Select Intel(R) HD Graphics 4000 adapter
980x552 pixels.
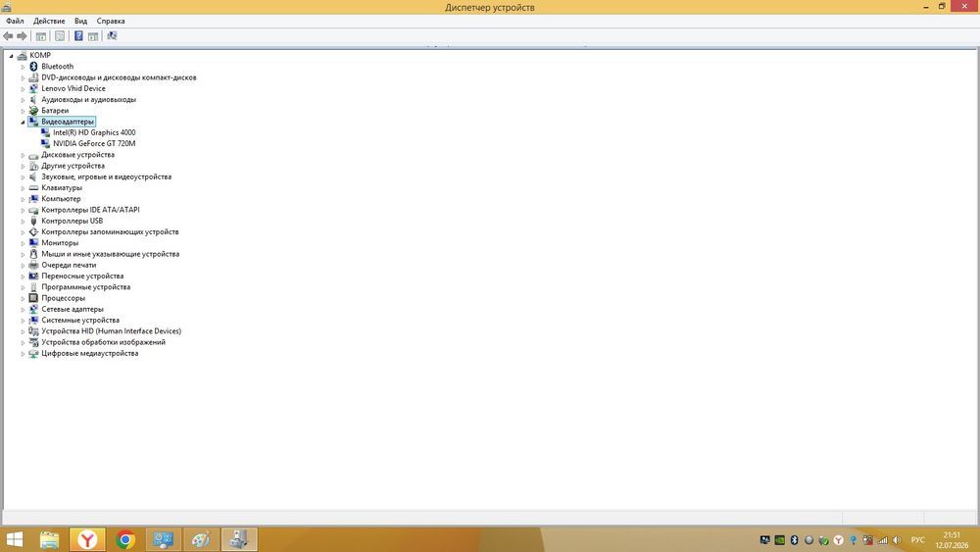tap(94, 132)
